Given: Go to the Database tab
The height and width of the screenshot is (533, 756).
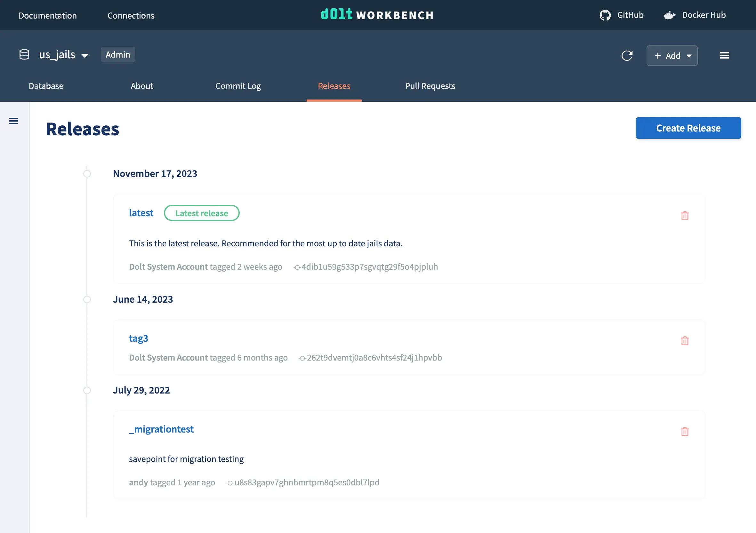Looking at the screenshot, I should [46, 86].
